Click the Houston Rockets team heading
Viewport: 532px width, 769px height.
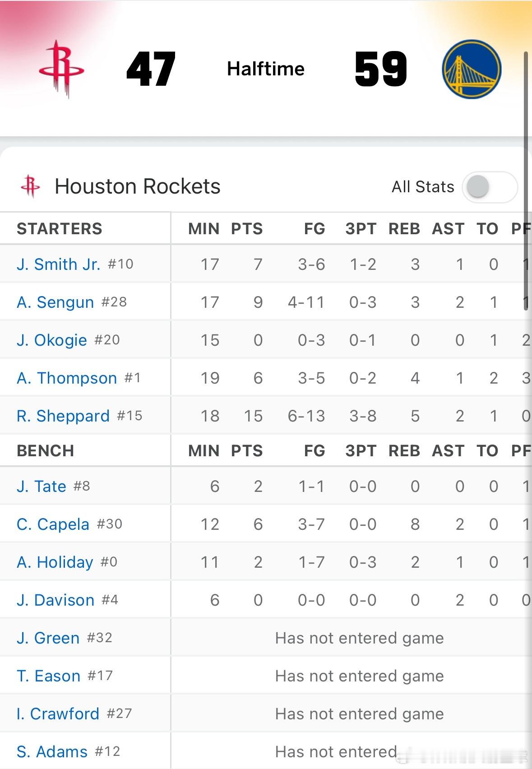(x=137, y=186)
